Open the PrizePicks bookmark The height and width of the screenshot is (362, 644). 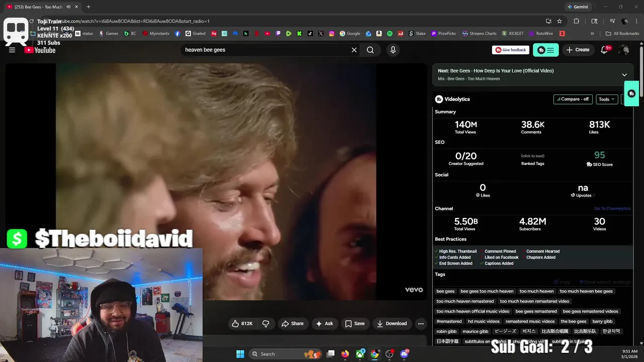443,34
